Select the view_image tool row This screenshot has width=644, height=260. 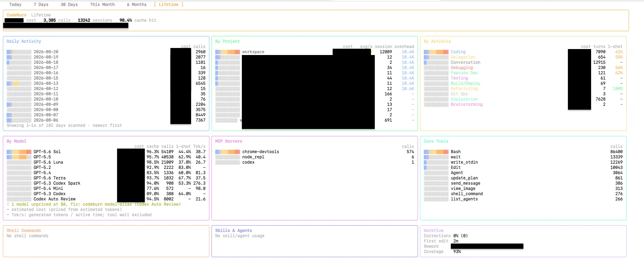(523, 189)
